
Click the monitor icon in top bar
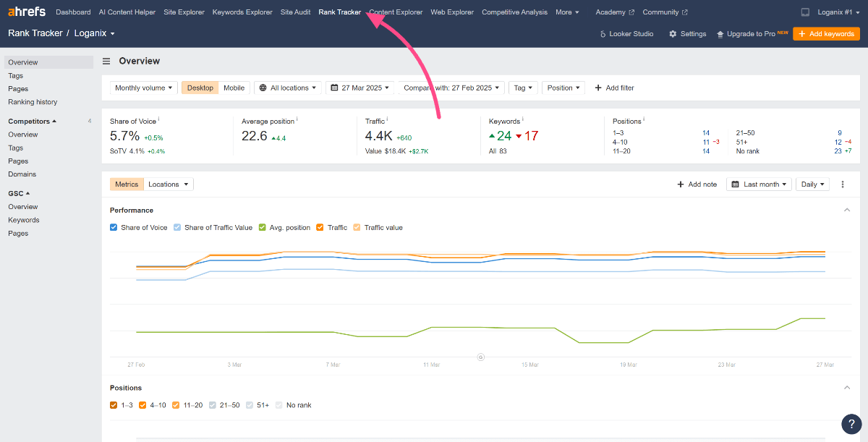[806, 12]
